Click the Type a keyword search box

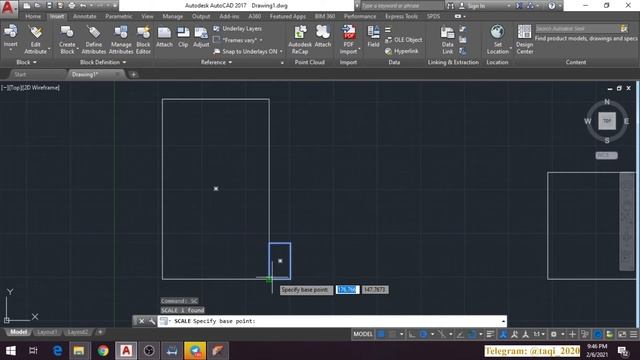(x=402, y=6)
